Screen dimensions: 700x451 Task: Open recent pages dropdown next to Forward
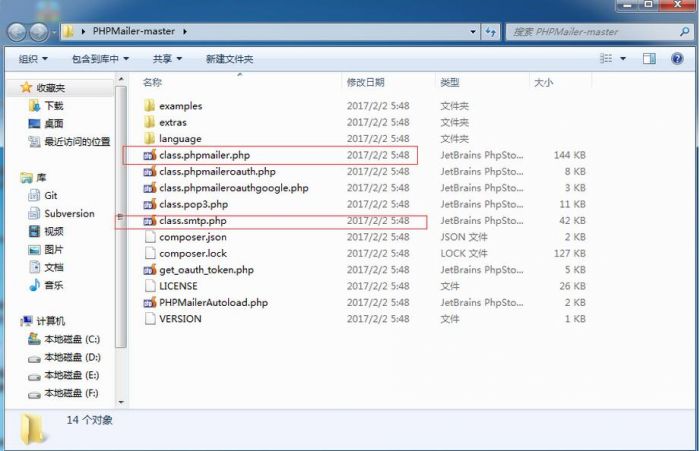pos(54,33)
